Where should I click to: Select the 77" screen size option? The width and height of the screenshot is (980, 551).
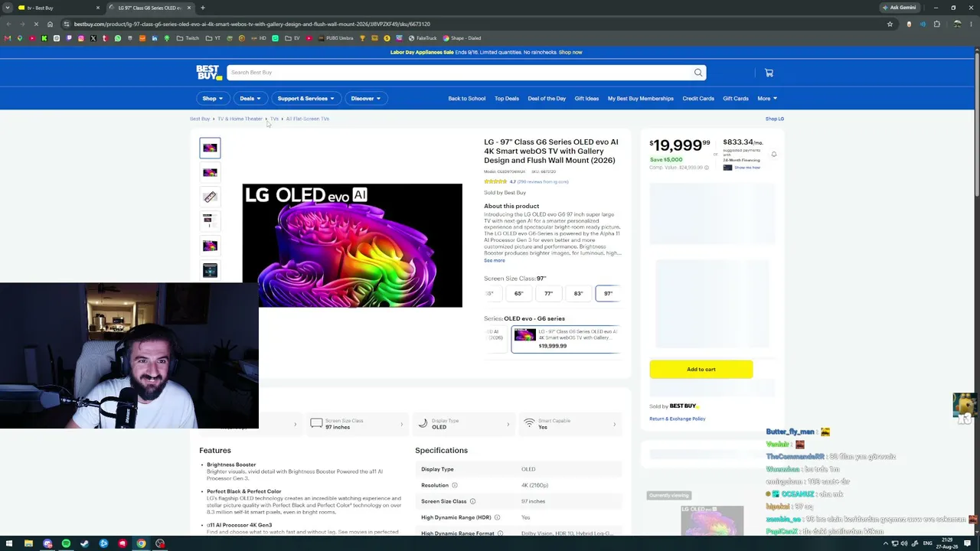(x=549, y=294)
